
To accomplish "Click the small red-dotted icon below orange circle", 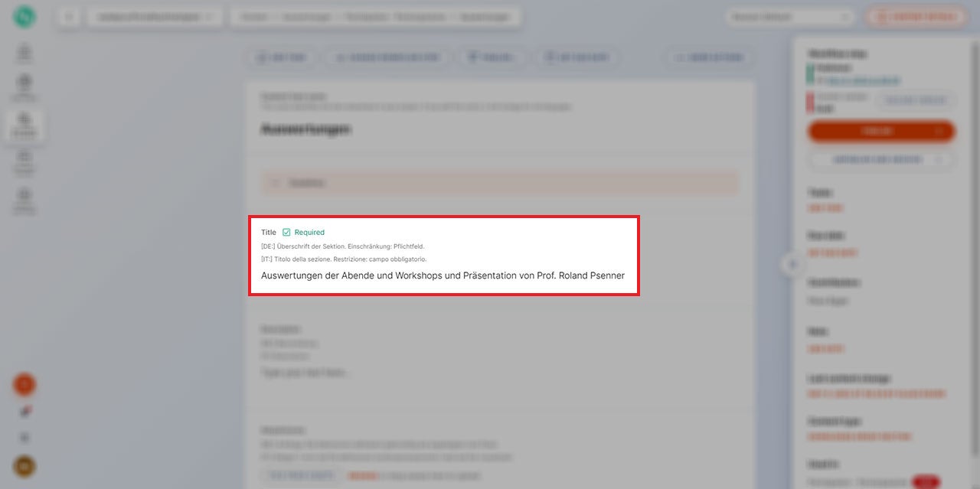I will pos(24,412).
